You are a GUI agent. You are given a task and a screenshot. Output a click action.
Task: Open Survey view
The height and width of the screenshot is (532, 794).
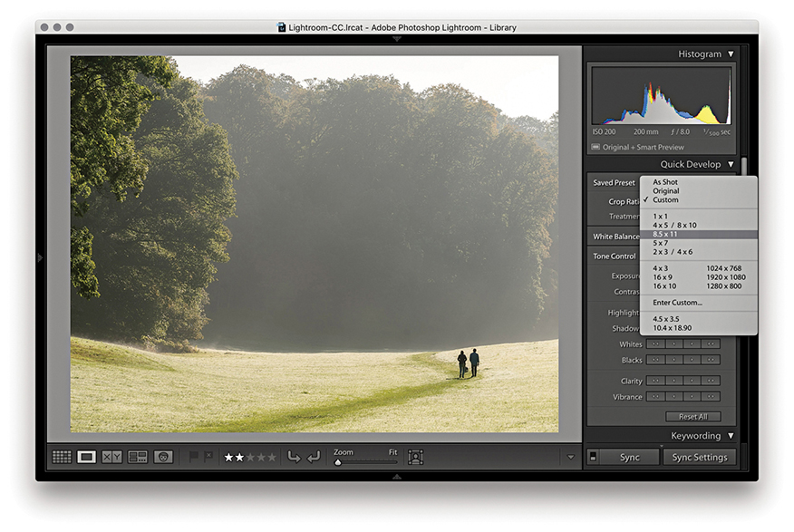pos(138,458)
